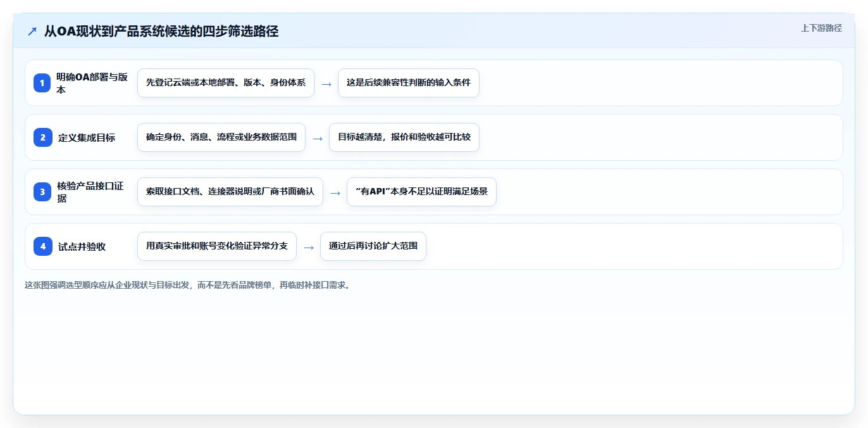The height and width of the screenshot is (428, 868).
Task: Click the 定义集成目标 step label
Action: point(87,137)
